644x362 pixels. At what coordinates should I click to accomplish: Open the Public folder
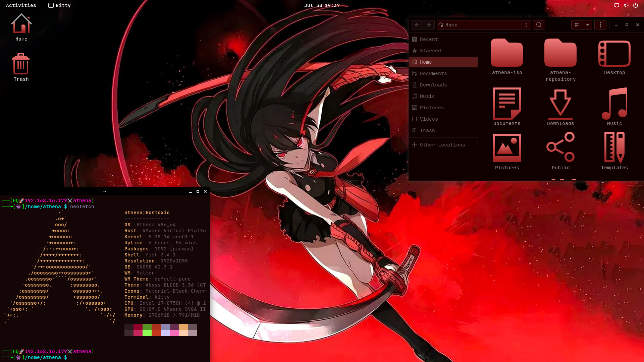[560, 147]
